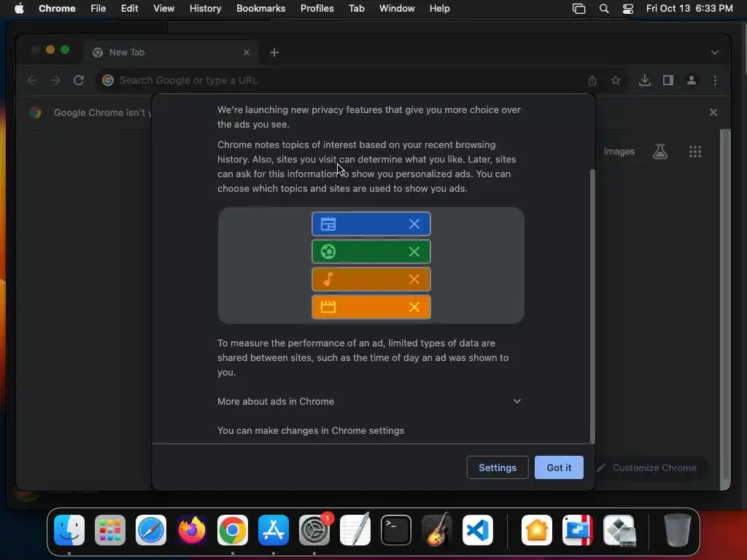This screenshot has width=747, height=560.
Task: Select the New Tab tab
Action: [170, 52]
